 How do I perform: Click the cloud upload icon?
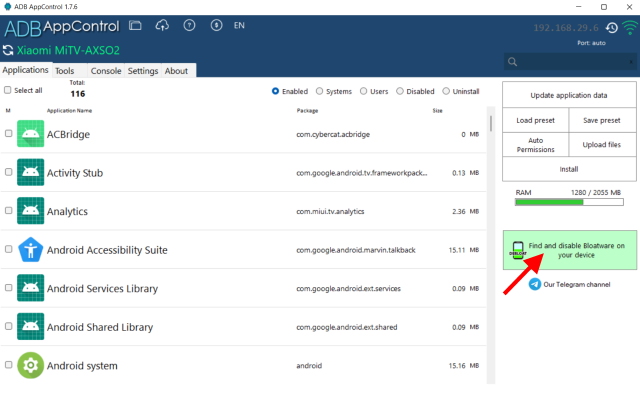pos(162,26)
